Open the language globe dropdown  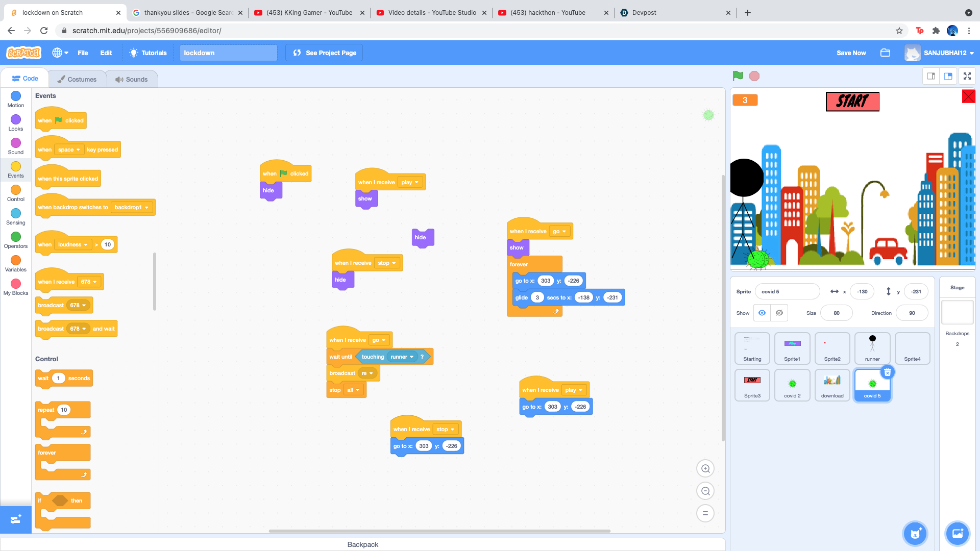click(x=60, y=53)
